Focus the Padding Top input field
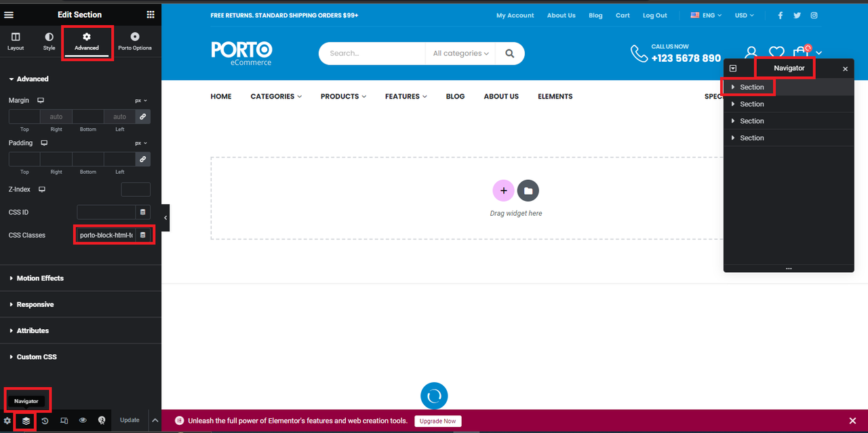 click(x=24, y=159)
